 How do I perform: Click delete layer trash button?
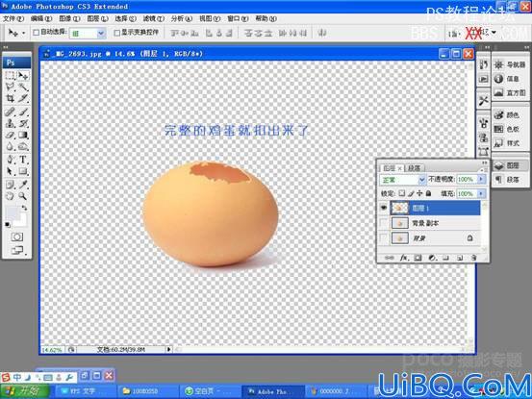(474, 258)
